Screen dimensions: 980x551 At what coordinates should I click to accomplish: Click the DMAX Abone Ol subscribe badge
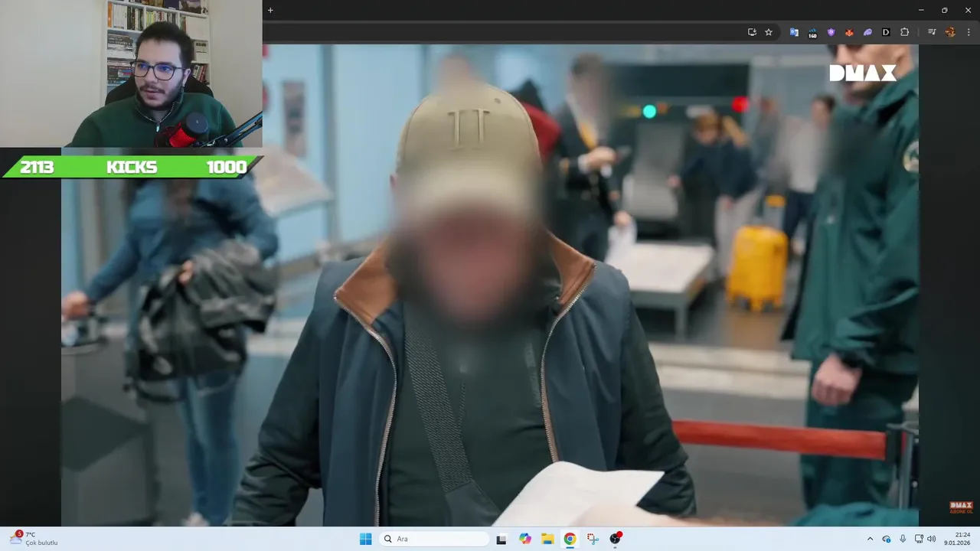(x=961, y=507)
